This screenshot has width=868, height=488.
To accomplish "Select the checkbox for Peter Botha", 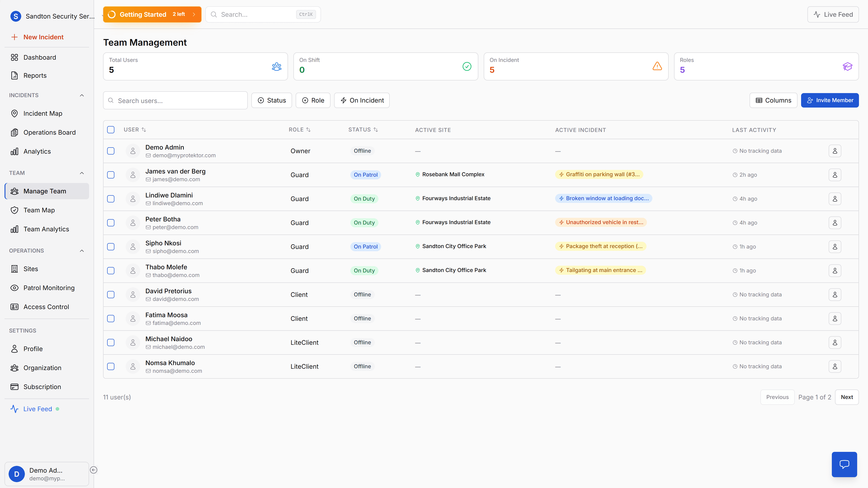I will [x=111, y=223].
